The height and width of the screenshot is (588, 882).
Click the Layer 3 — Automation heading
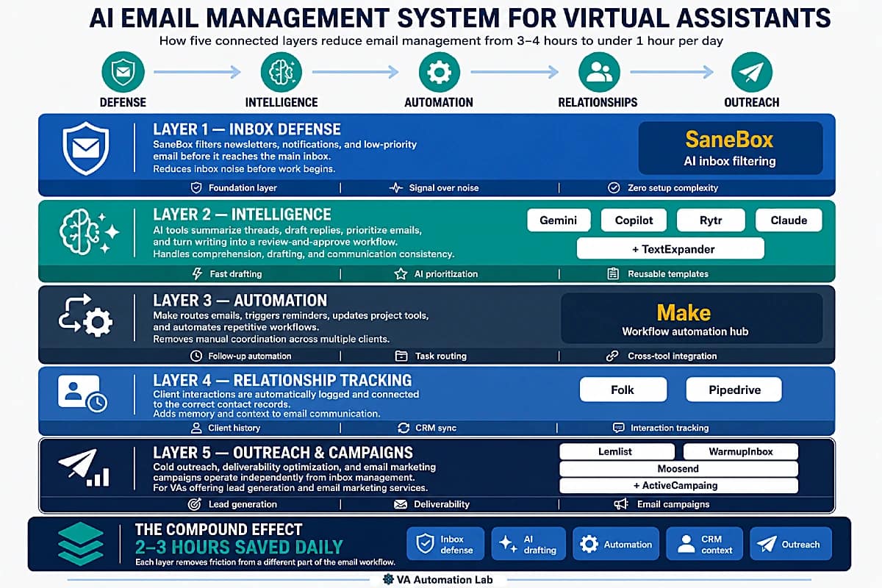coord(240,301)
